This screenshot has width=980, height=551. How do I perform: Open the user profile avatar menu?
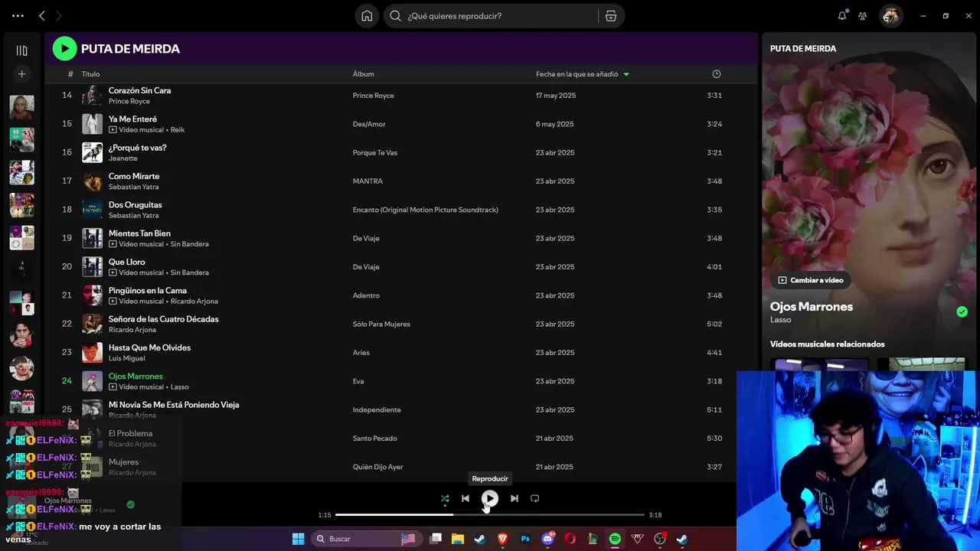[x=890, y=16]
